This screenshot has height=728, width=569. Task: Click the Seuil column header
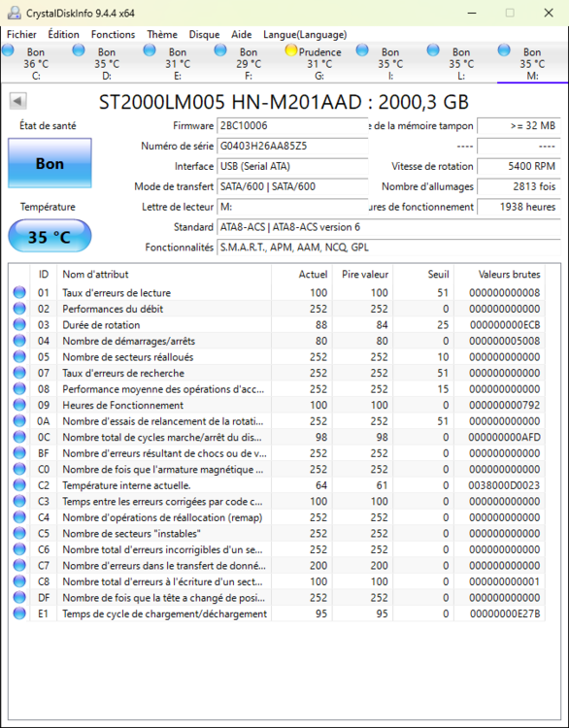click(423, 275)
